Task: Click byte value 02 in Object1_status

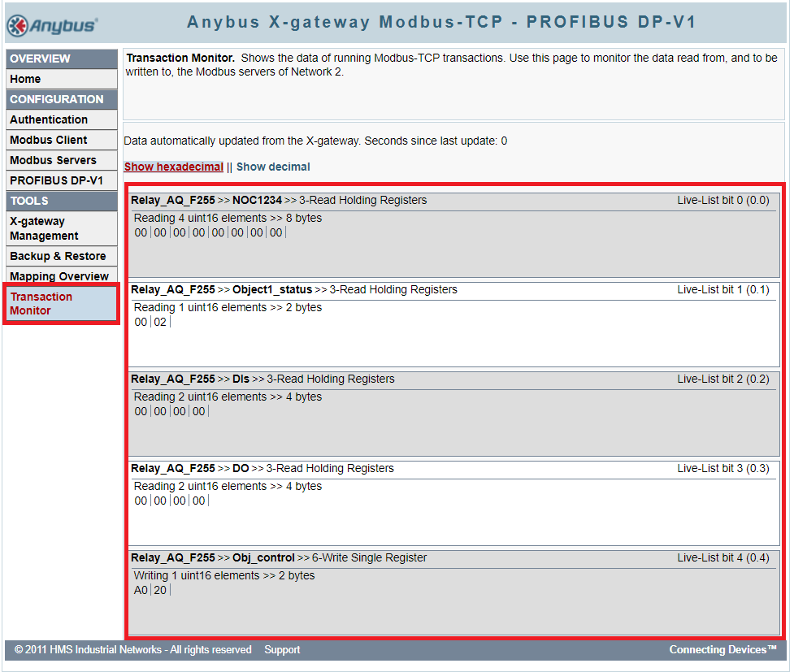Action: (x=160, y=322)
